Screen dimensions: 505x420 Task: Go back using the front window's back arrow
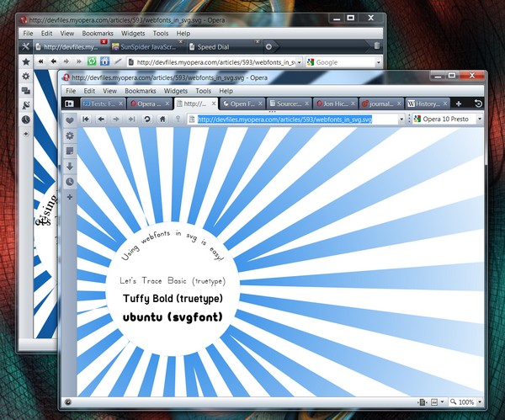101,120
